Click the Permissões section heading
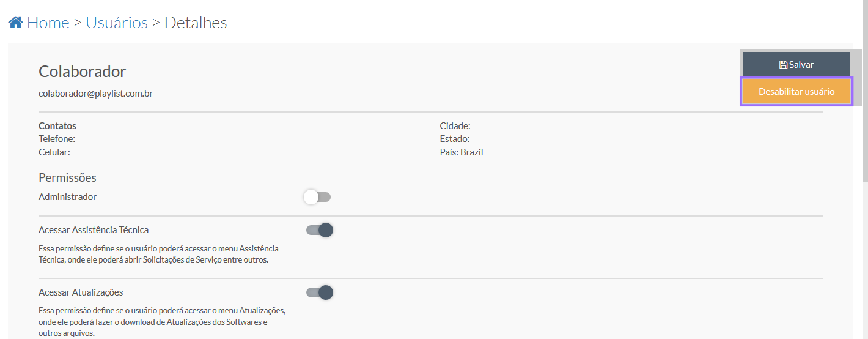This screenshot has width=868, height=339. point(67,178)
